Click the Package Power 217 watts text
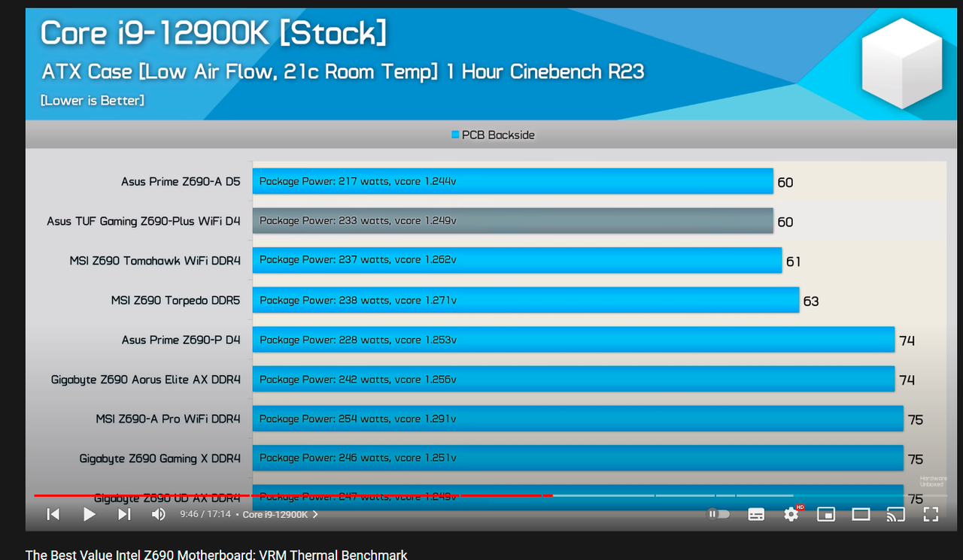Image resolution: width=963 pixels, height=560 pixels. [x=358, y=181]
